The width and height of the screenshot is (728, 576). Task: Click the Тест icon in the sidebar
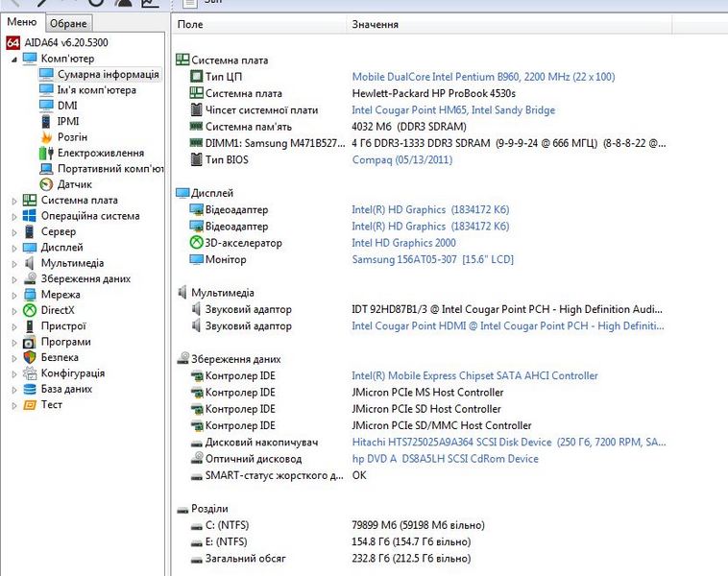(29, 404)
